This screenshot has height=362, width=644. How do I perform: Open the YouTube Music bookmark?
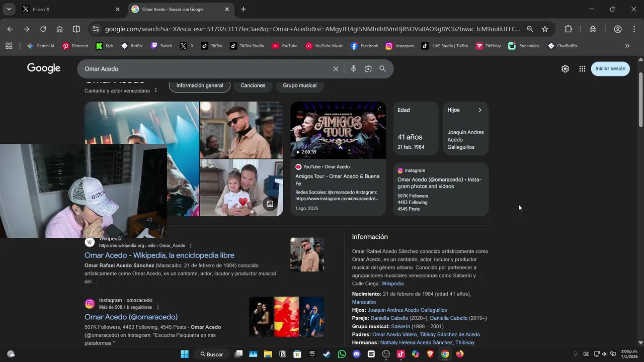[x=324, y=46]
